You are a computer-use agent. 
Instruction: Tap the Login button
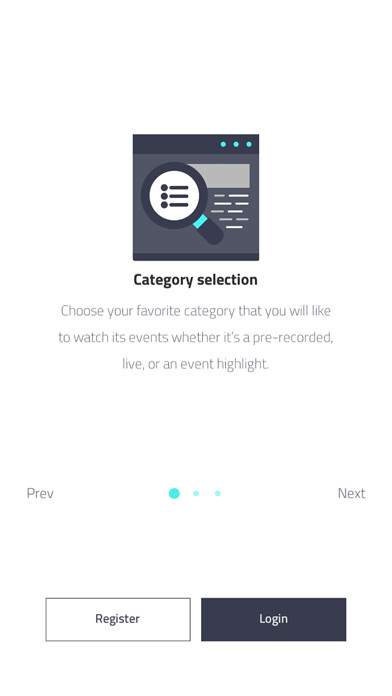click(x=273, y=619)
